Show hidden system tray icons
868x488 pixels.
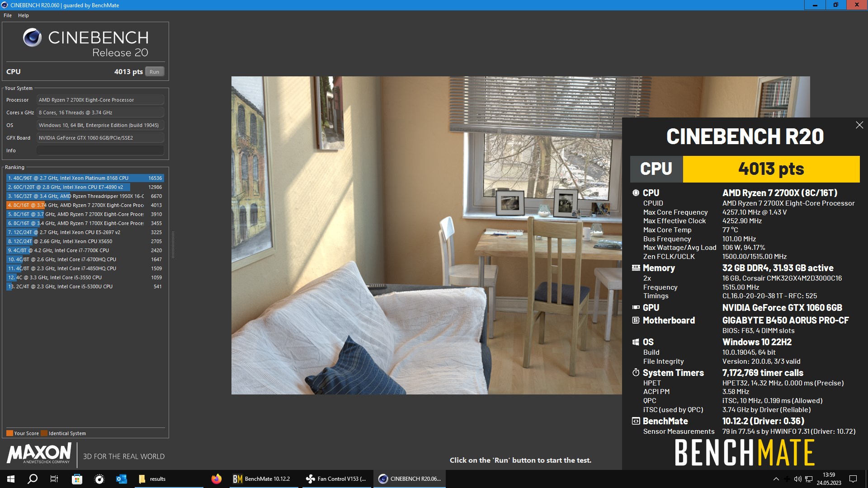tap(776, 479)
